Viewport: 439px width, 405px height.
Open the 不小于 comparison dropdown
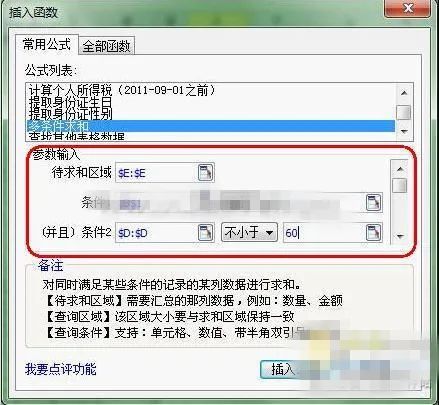click(x=249, y=232)
